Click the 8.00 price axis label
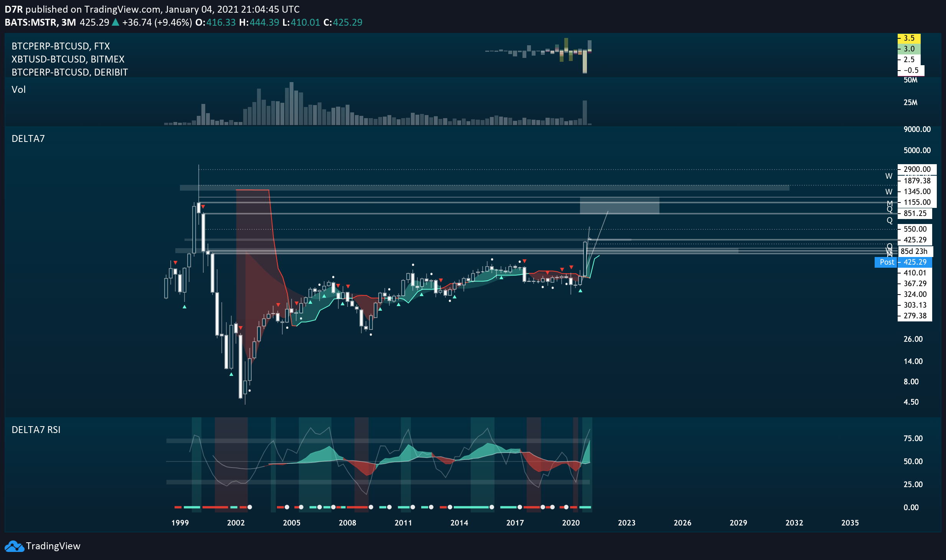 coord(911,382)
